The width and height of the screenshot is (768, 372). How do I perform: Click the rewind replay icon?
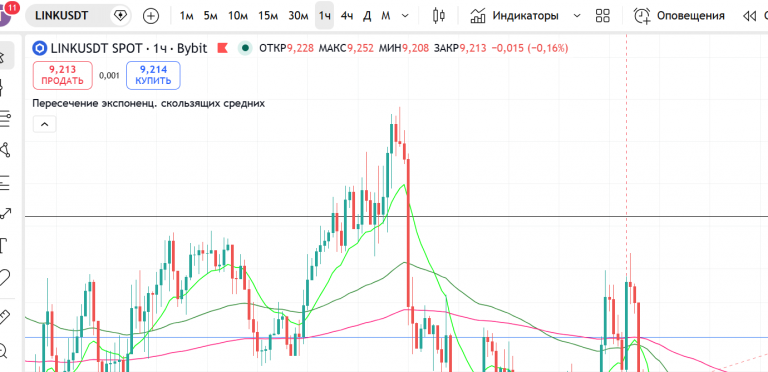pos(749,16)
